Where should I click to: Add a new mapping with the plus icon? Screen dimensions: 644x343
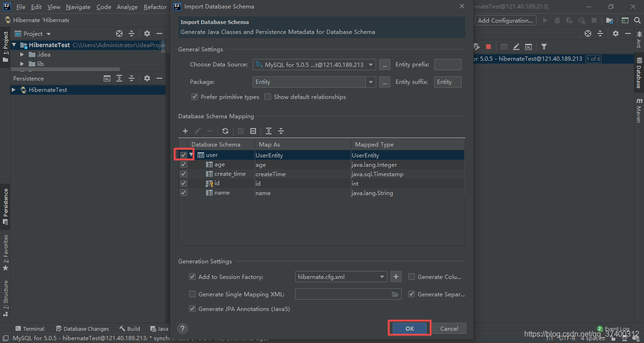(x=185, y=131)
